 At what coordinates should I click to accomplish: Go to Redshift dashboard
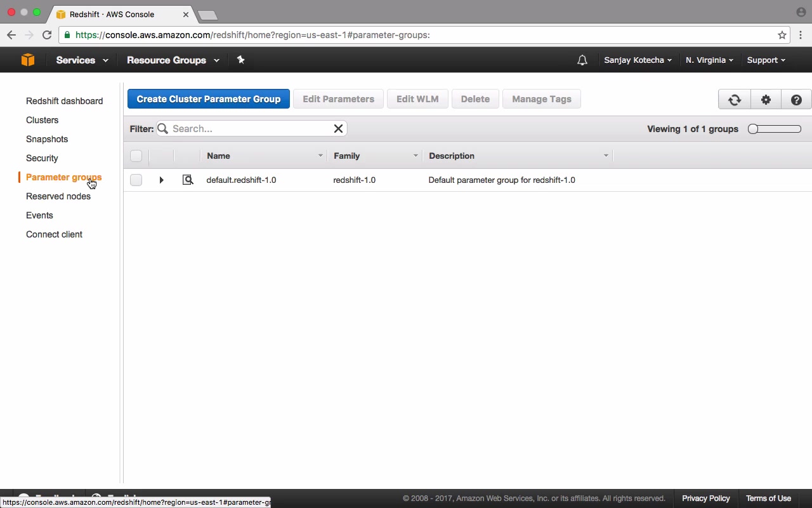tap(64, 101)
